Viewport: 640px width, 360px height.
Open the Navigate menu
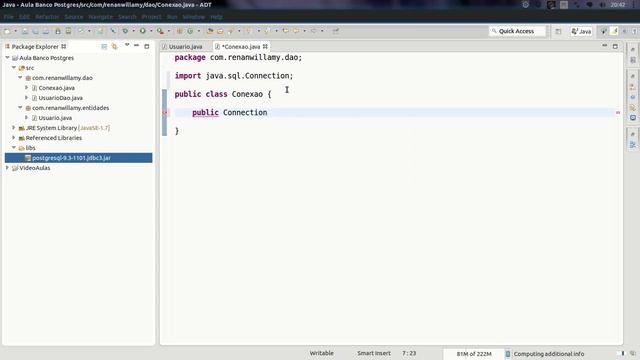point(100,17)
